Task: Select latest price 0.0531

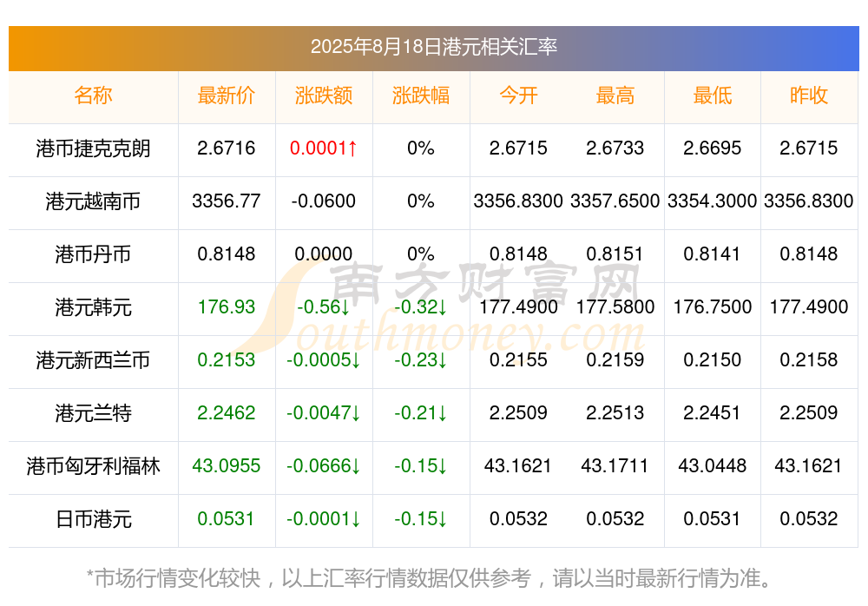Action: click(226, 519)
